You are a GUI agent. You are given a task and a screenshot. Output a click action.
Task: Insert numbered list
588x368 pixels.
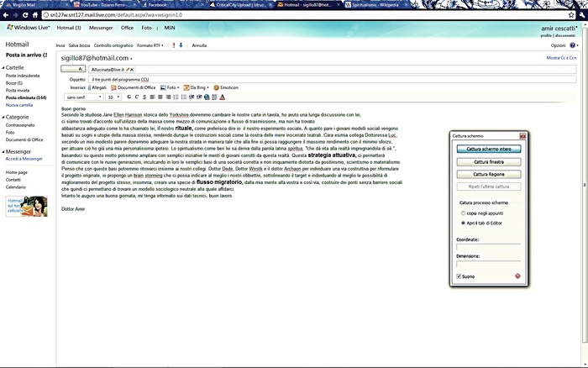pos(176,97)
